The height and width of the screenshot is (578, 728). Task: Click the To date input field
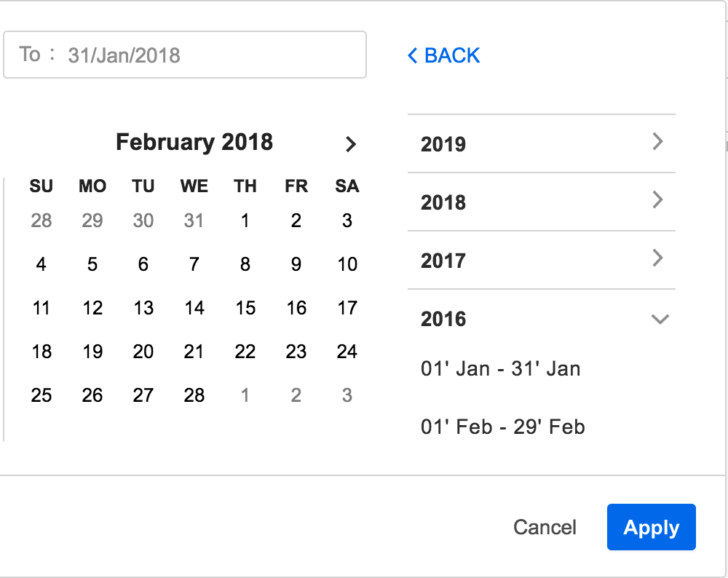tap(185, 55)
